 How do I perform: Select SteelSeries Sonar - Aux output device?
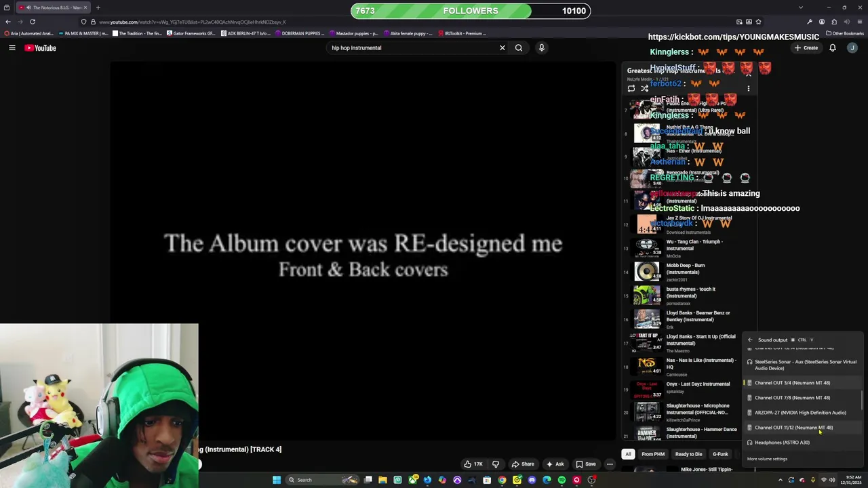[802, 365]
